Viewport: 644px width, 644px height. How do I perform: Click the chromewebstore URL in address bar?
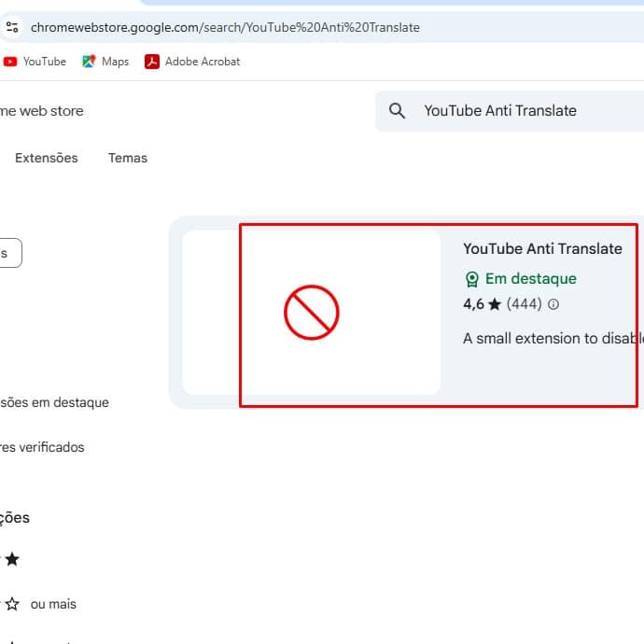(225, 27)
